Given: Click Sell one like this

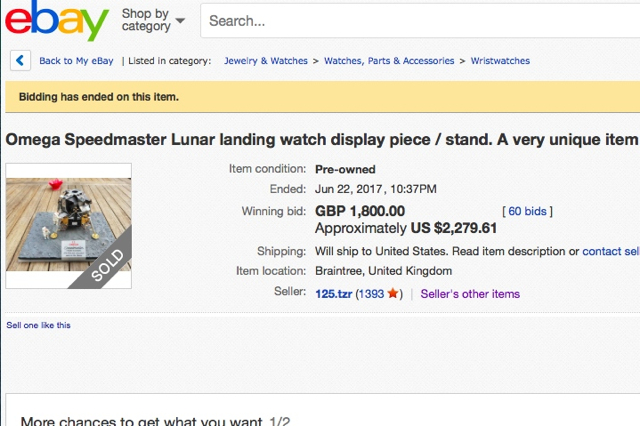Looking at the screenshot, I should pyautogui.click(x=38, y=325).
